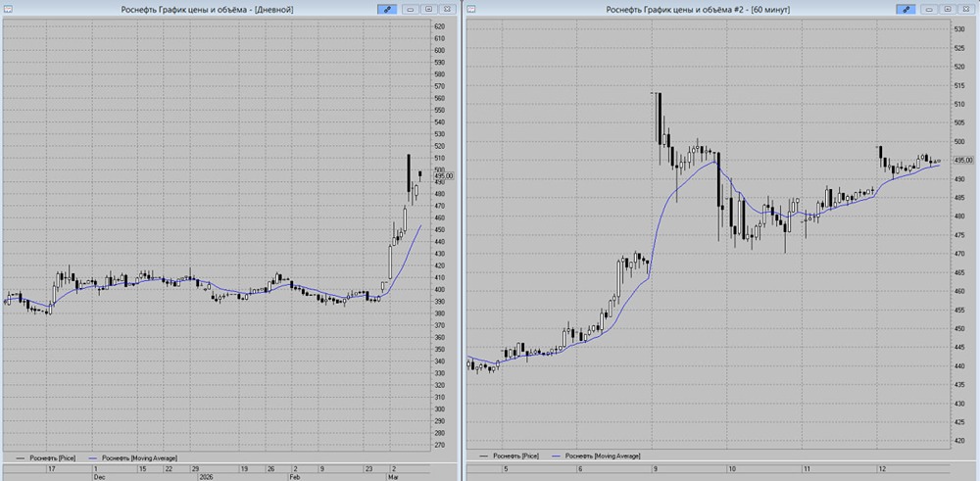Click the '2026' year label on daily time axis
Screen dimensions: 980x481
tap(206, 476)
